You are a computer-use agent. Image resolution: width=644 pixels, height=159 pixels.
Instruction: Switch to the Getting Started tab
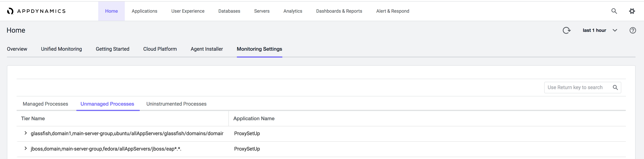(112, 49)
